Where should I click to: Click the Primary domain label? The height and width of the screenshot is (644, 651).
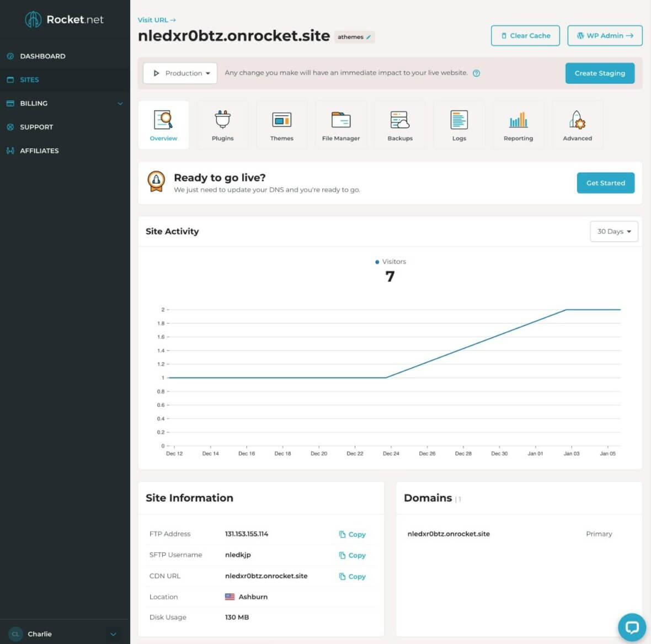(x=599, y=534)
